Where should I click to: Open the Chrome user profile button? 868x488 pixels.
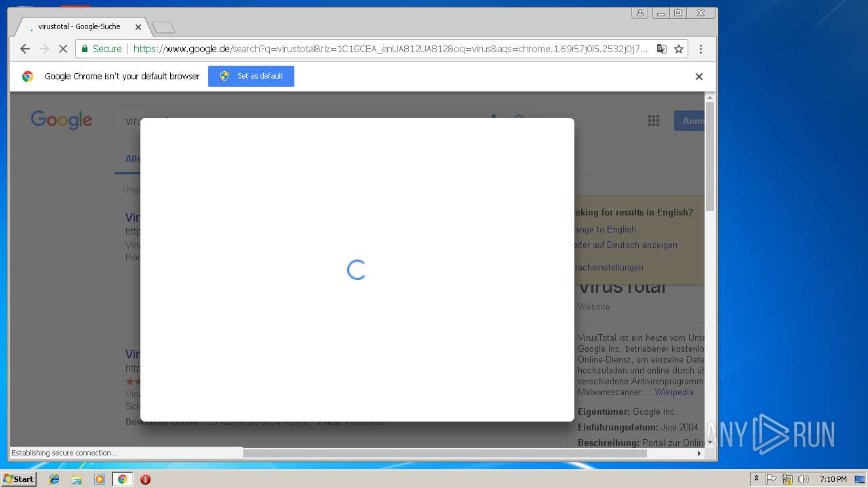[639, 13]
